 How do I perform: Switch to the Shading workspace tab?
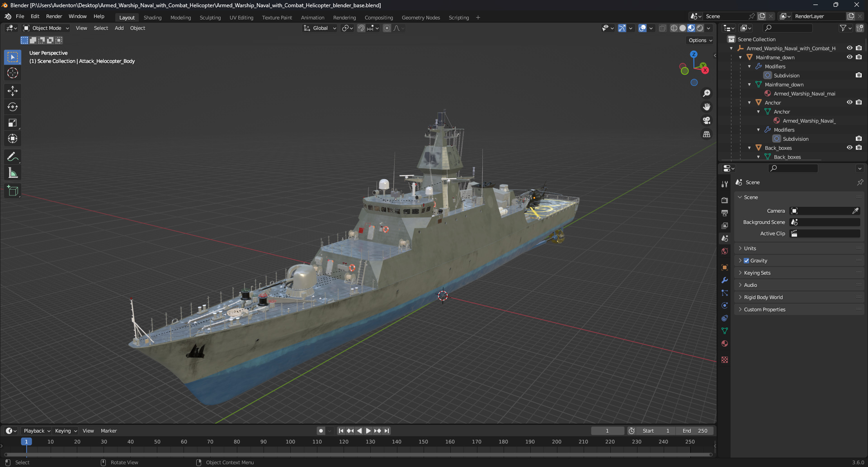click(152, 18)
